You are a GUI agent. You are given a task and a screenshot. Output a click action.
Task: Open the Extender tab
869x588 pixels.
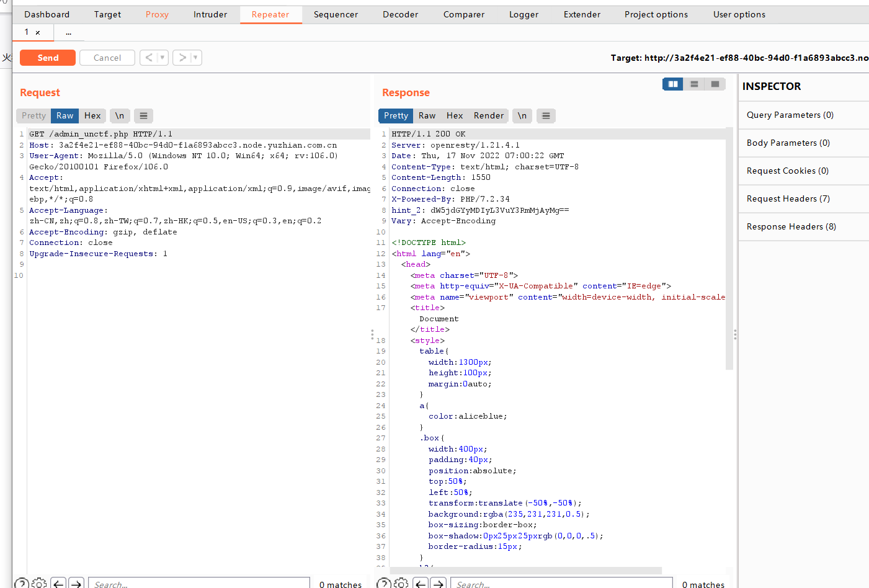pos(582,14)
